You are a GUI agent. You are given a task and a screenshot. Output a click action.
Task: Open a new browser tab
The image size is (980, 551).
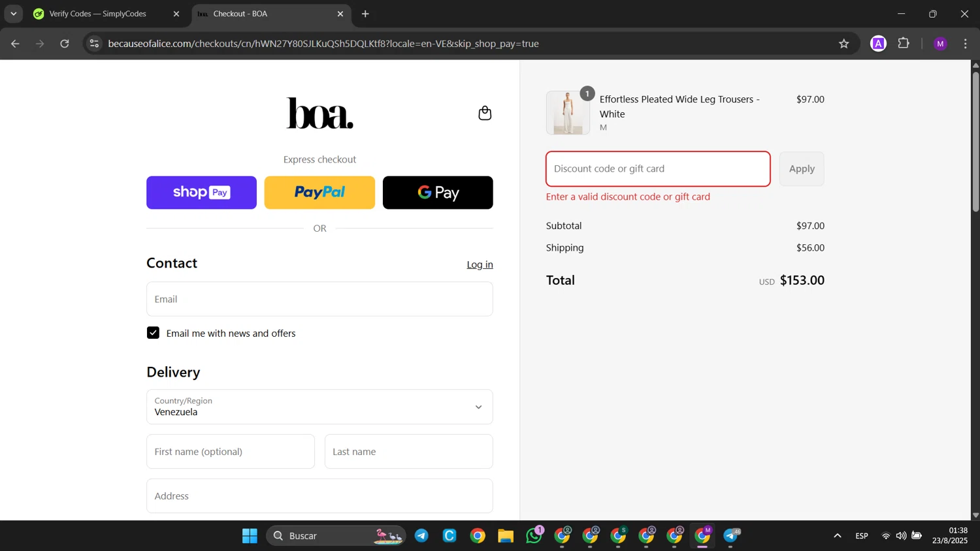(365, 14)
